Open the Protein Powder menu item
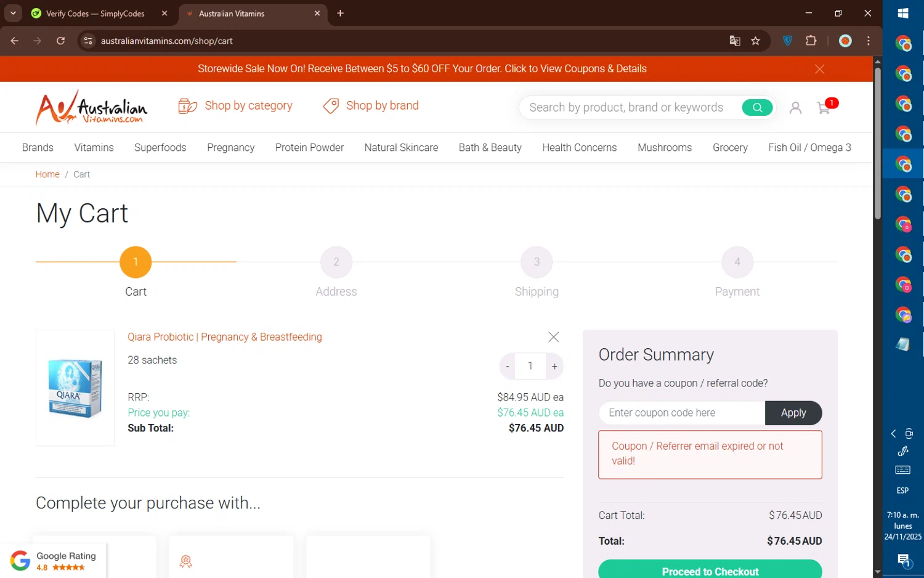 (309, 148)
